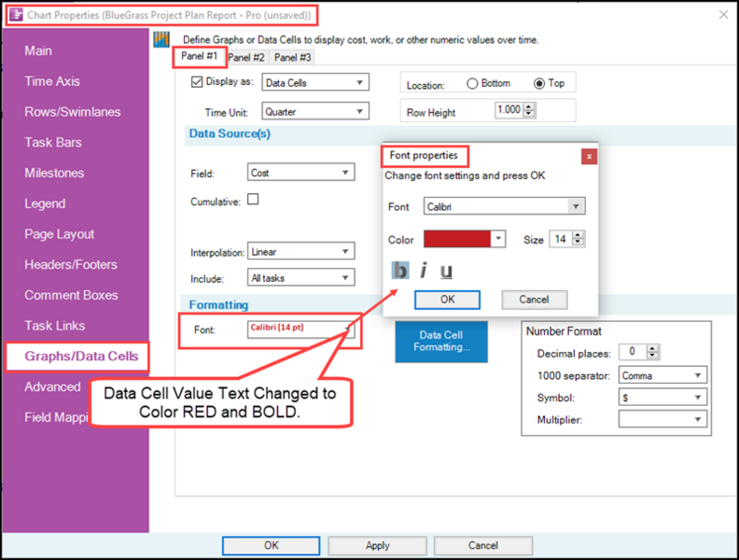Click the Data Cell Formatting button
The image size is (739, 560).
pos(441,342)
